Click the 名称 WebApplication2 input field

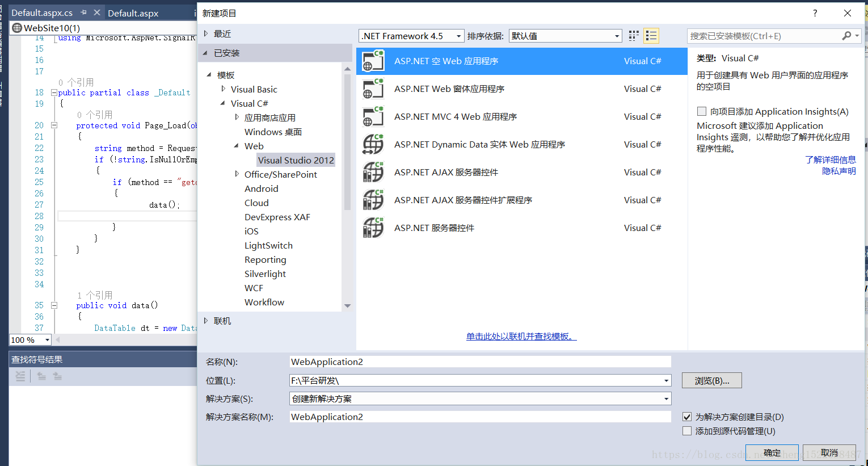pyautogui.click(x=480, y=362)
